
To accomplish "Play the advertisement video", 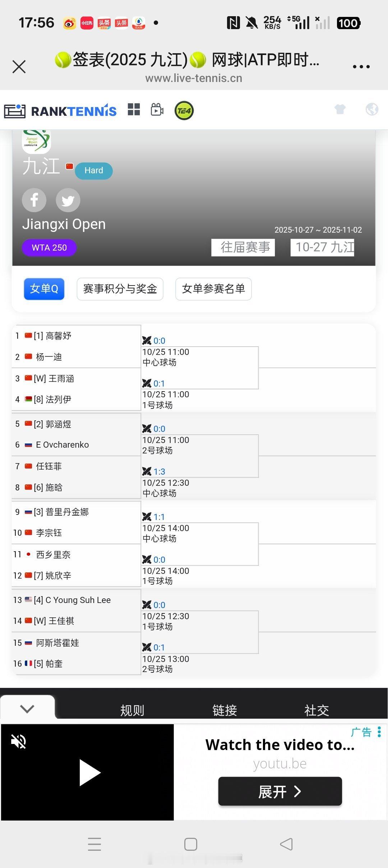I will 89,772.
